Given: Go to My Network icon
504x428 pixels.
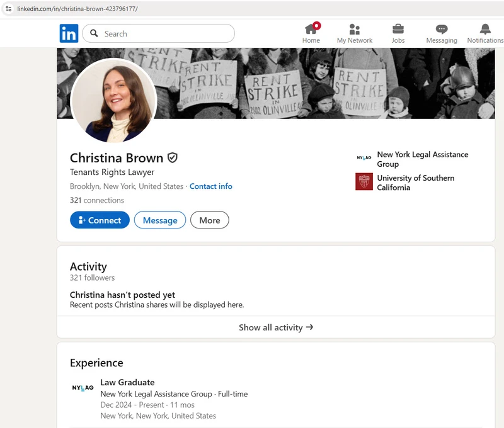Looking at the screenshot, I should tap(355, 29).
